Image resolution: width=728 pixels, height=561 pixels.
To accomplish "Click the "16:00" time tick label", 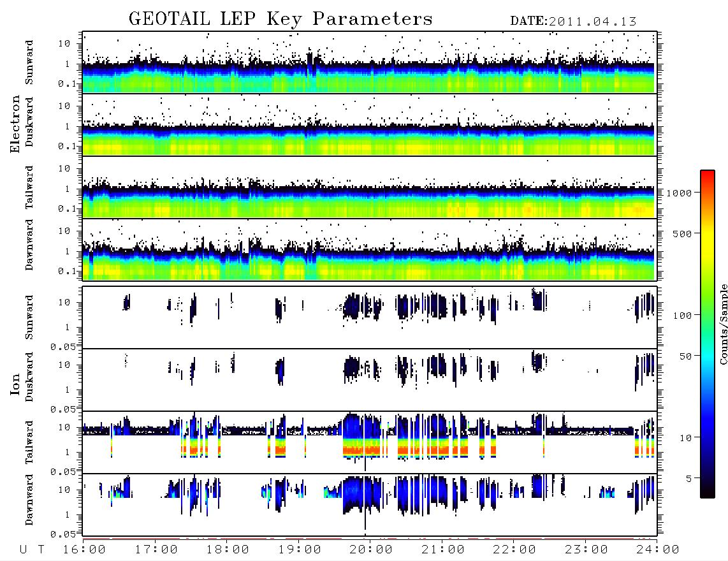I will pyautogui.click(x=84, y=550).
